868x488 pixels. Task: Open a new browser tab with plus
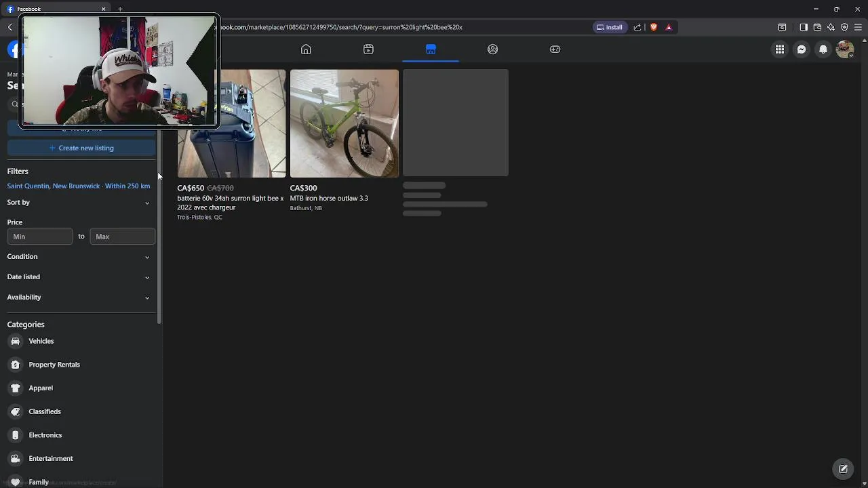click(120, 9)
